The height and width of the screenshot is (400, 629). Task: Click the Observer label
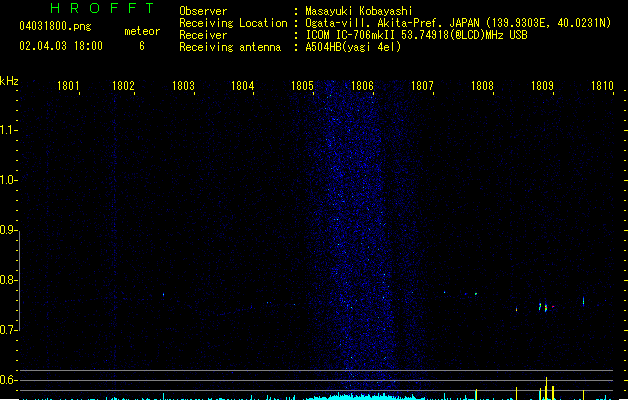pyautogui.click(x=203, y=11)
